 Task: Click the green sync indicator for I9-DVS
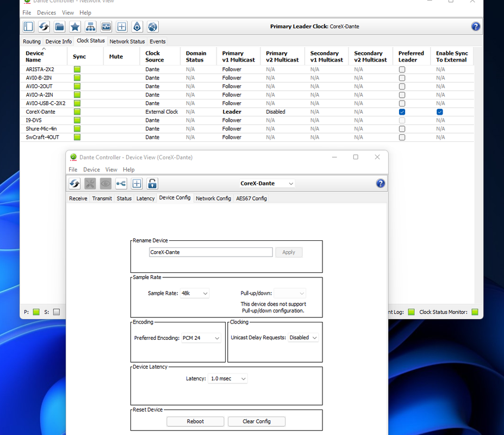coord(77,120)
